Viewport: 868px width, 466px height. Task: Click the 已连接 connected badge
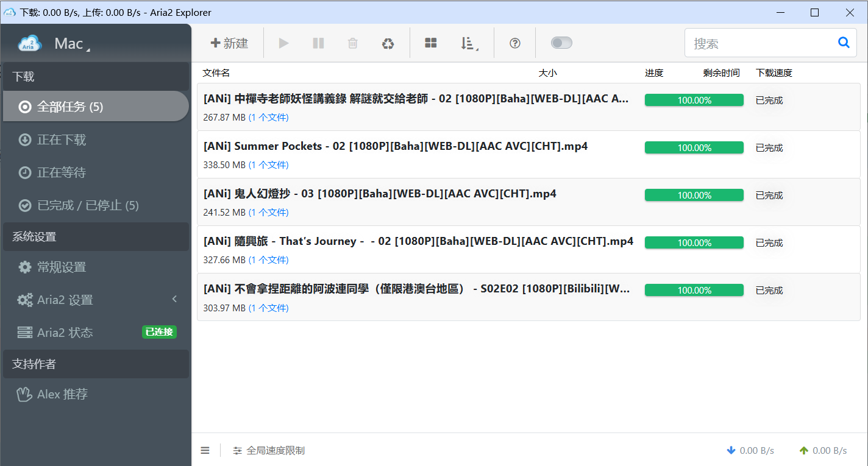click(x=159, y=332)
